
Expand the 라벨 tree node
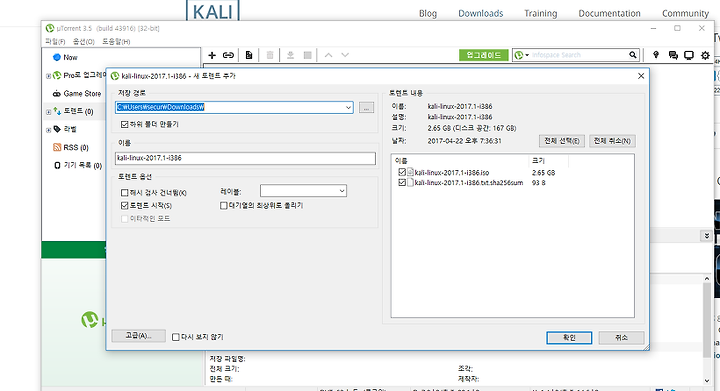[49, 130]
